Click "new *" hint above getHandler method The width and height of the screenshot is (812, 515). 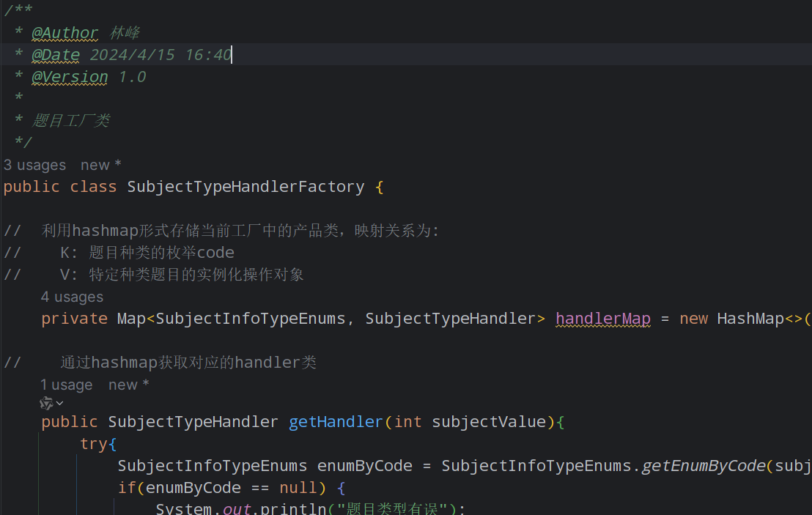(x=128, y=385)
